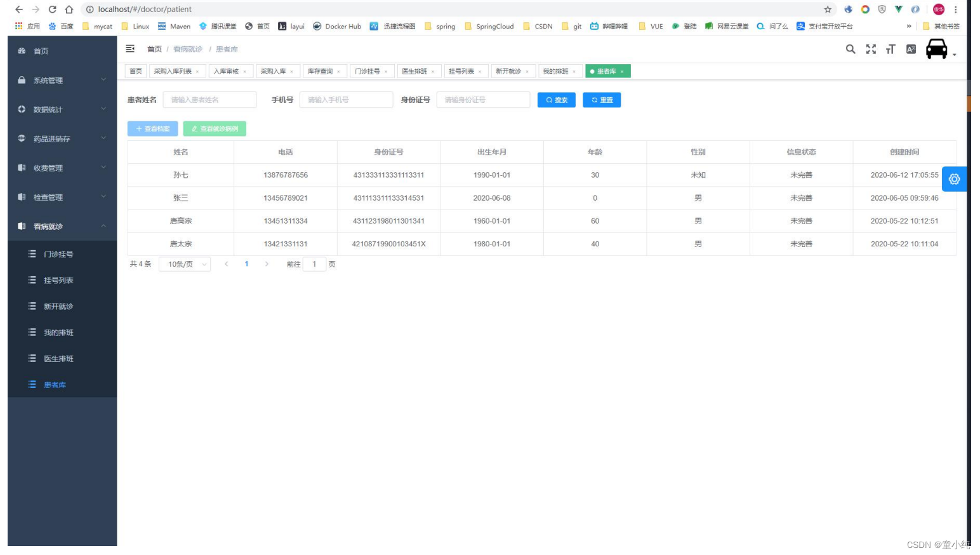980x555 pixels.
Task: Expand the 系统管理 sidebar menu
Action: click(62, 80)
